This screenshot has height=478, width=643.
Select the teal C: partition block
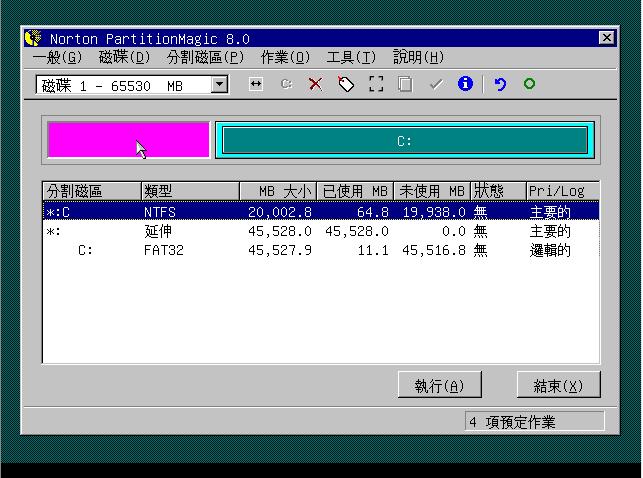(x=405, y=140)
